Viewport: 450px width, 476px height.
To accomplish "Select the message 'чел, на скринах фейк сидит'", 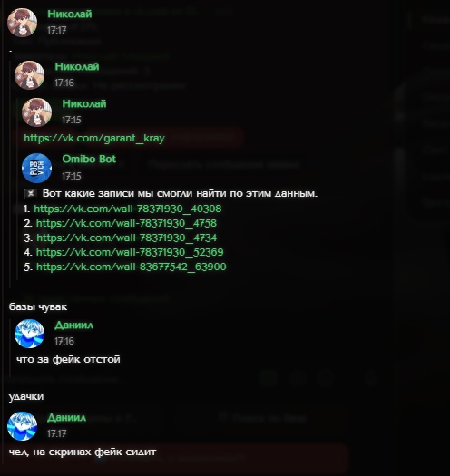I will (83, 452).
